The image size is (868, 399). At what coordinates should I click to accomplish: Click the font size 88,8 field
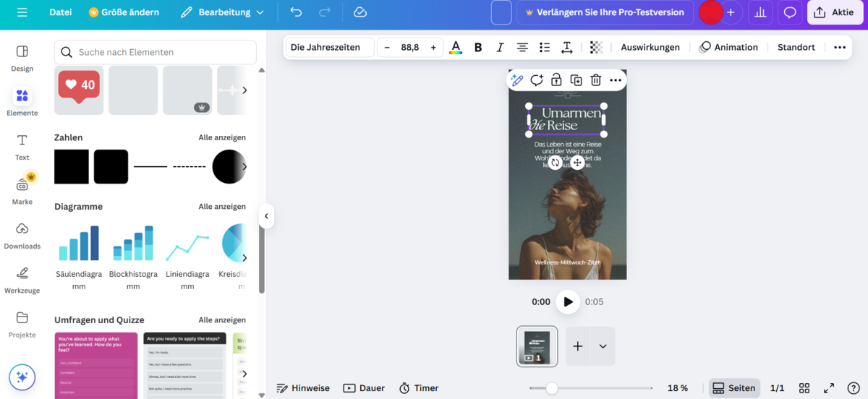pos(410,48)
